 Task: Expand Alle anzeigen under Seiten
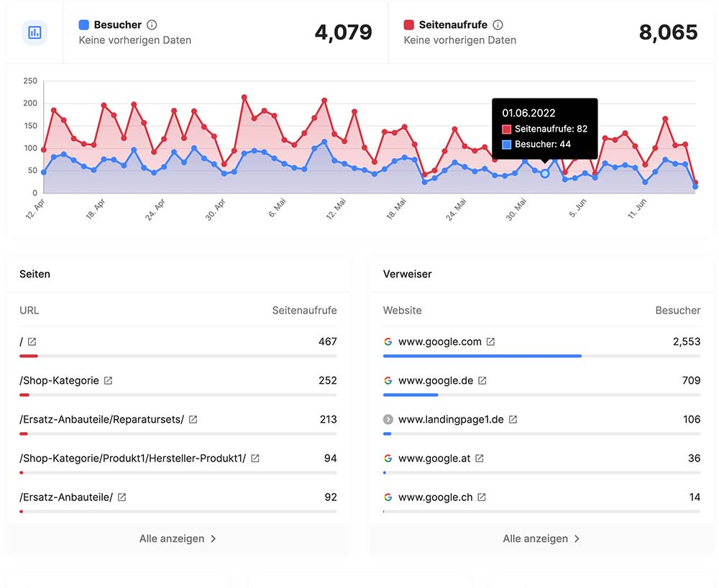click(178, 538)
